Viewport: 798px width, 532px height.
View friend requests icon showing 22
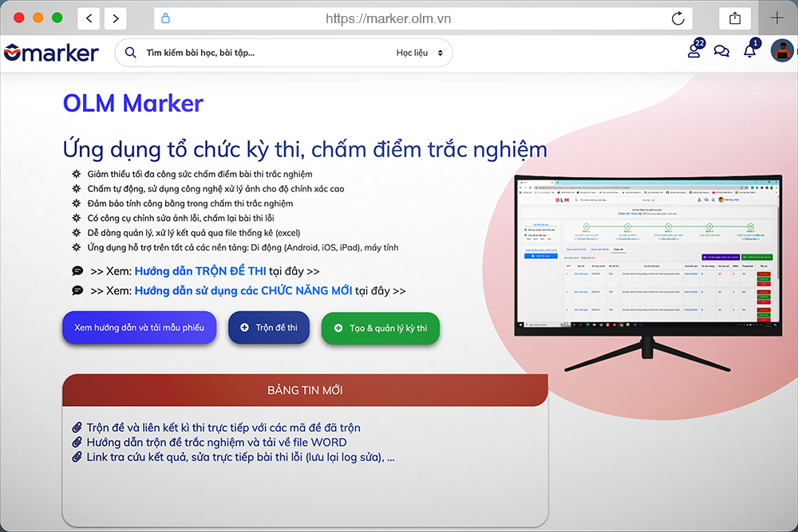tap(693, 51)
